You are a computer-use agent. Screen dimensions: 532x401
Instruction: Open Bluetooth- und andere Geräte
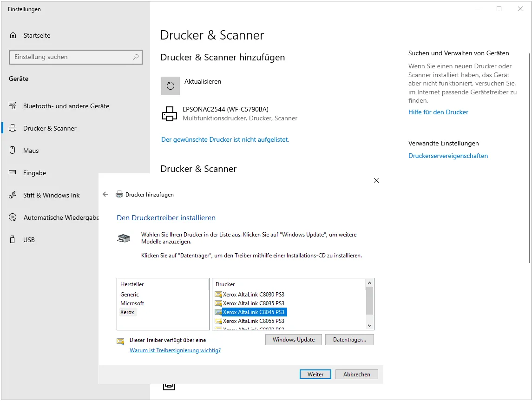pyautogui.click(x=66, y=106)
